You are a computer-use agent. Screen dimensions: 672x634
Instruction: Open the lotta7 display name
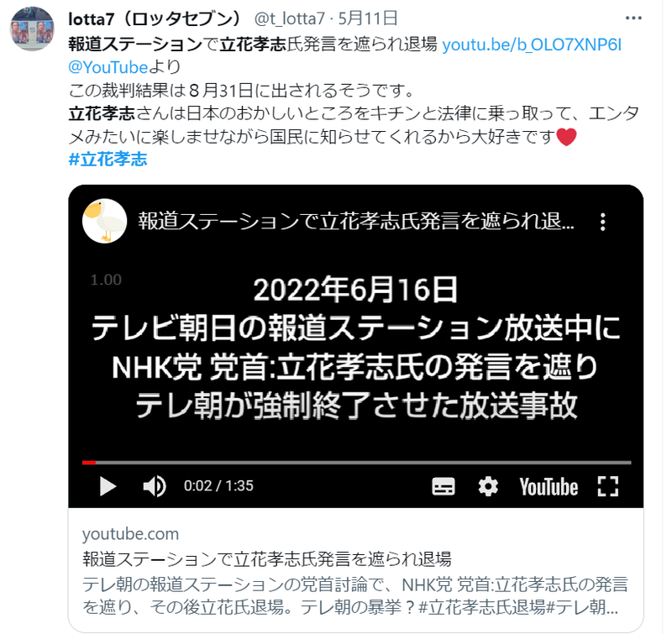(156, 18)
